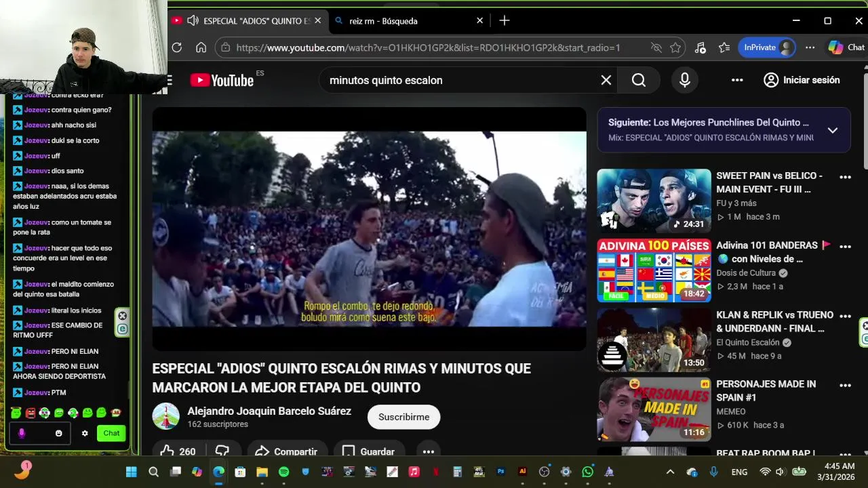Dislike the video thumbs-down button
Screen dimensions: 868x488
[222, 452]
